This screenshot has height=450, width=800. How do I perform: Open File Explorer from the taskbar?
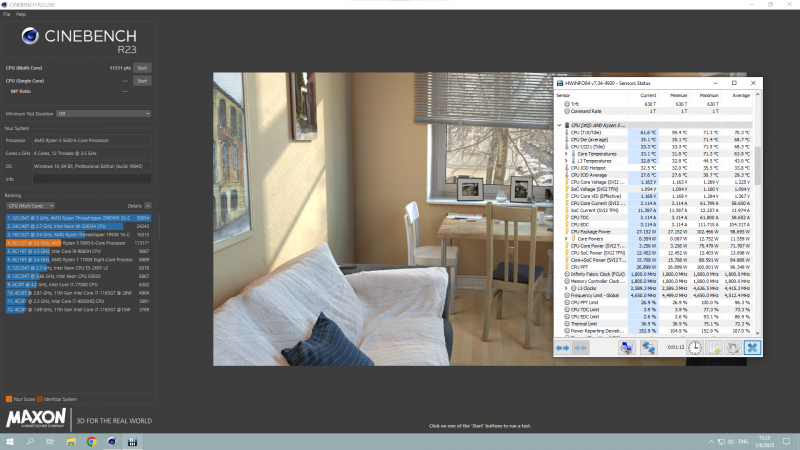tap(70, 442)
